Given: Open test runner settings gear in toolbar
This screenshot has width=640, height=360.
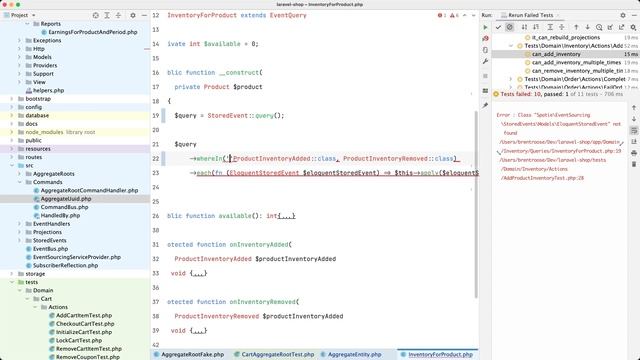Looking at the screenshot, I should (633, 27).
